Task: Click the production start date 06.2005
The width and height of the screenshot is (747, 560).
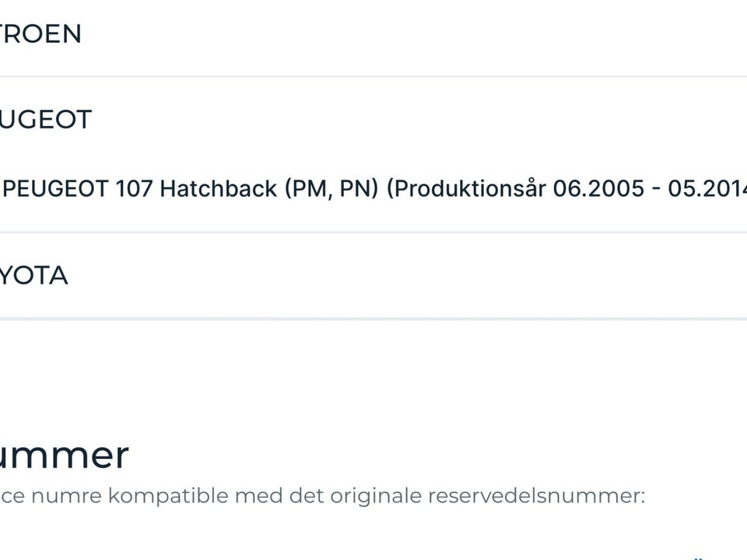Action: (598, 189)
